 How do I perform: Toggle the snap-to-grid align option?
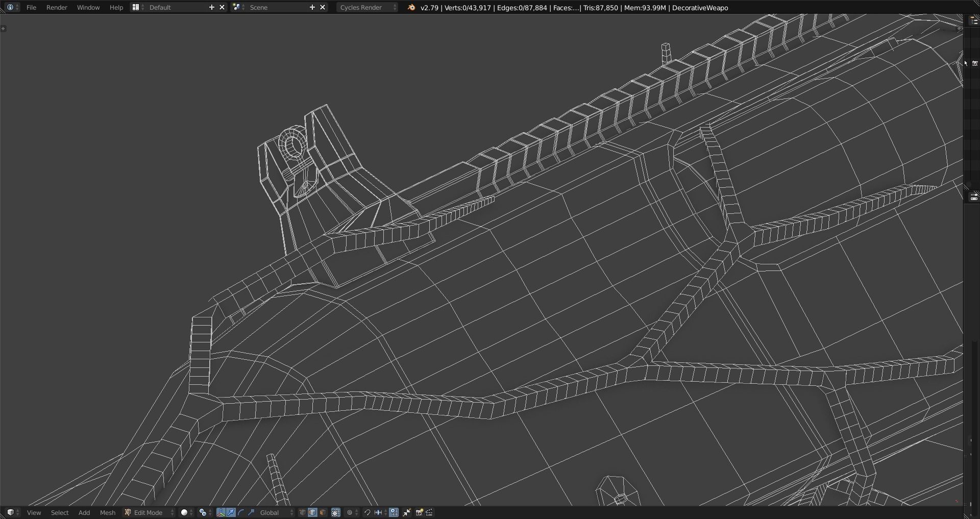[394, 512]
